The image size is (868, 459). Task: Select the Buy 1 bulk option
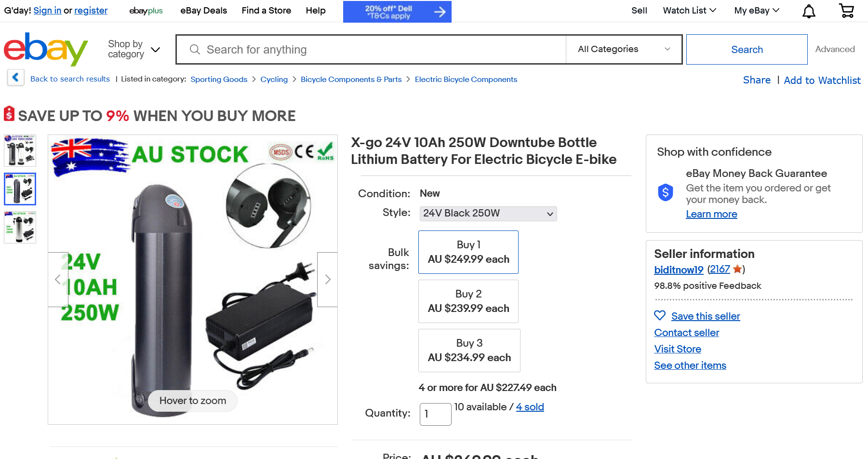(x=468, y=252)
